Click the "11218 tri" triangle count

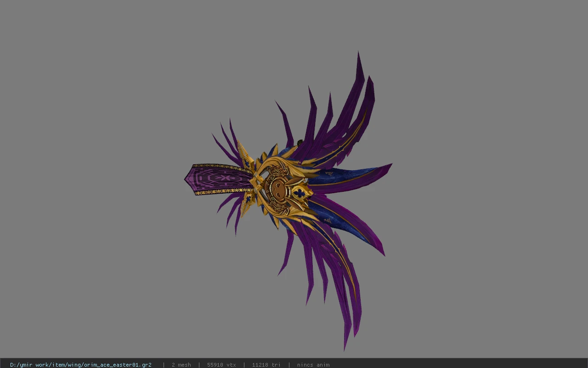pos(266,365)
